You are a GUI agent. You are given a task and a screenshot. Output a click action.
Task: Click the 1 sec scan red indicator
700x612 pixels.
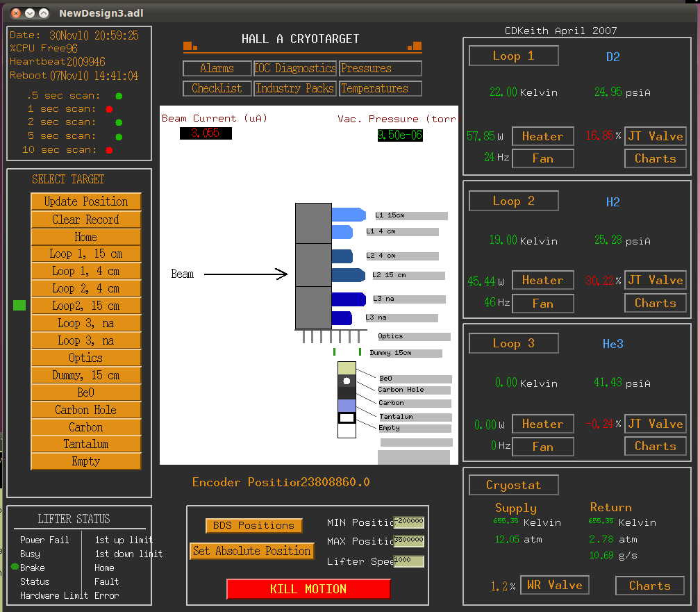point(109,109)
